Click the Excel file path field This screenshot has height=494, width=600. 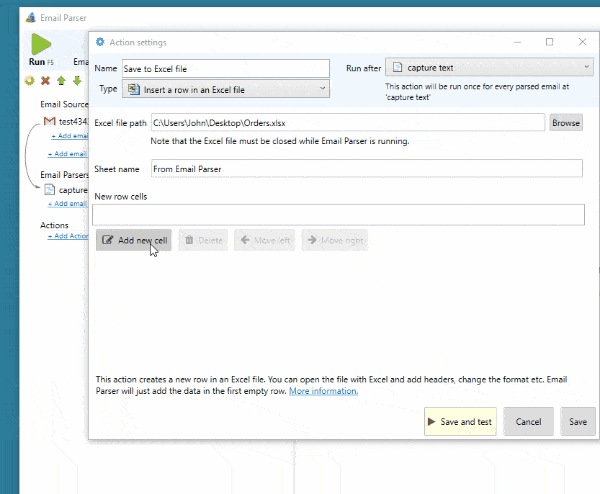pos(348,123)
